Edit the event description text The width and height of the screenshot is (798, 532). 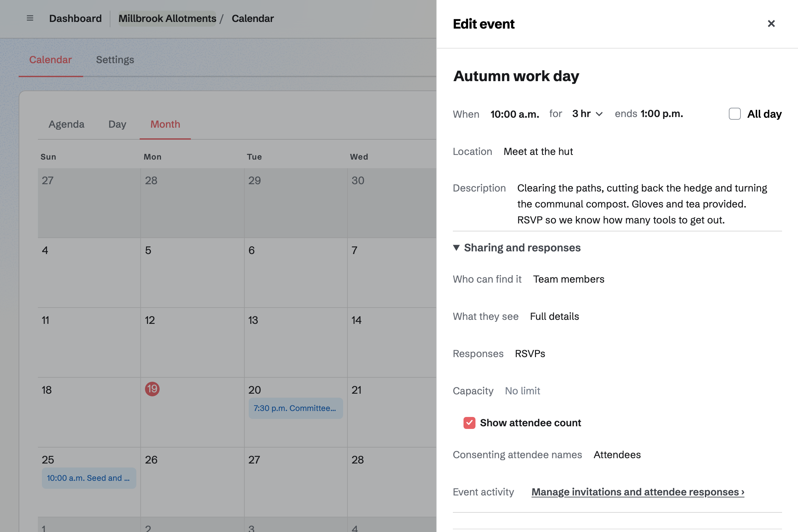pos(642,204)
